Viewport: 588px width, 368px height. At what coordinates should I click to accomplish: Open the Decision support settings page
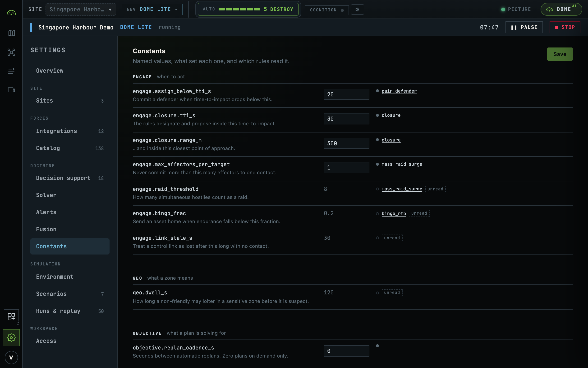click(x=70, y=178)
